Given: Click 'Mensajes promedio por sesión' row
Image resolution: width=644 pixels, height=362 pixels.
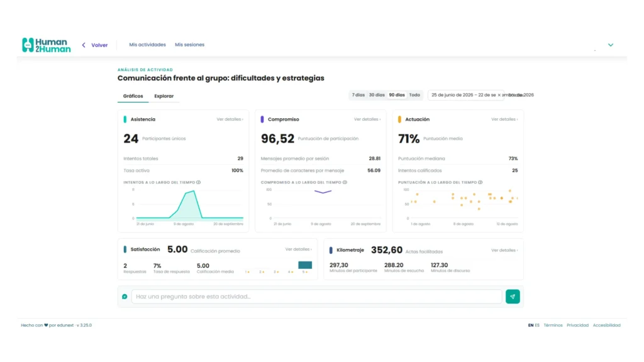Looking at the screenshot, I should 320,158.
